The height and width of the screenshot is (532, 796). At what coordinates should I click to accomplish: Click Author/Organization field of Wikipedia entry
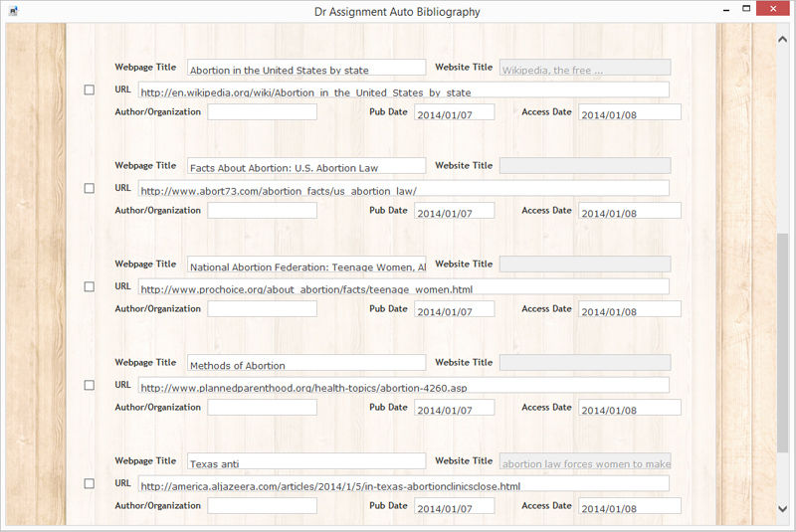[x=262, y=112]
